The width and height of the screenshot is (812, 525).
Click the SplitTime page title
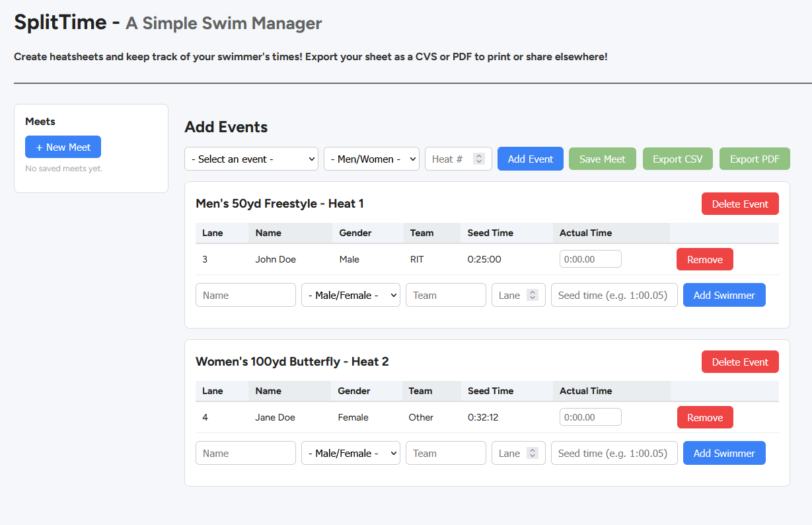click(168, 22)
